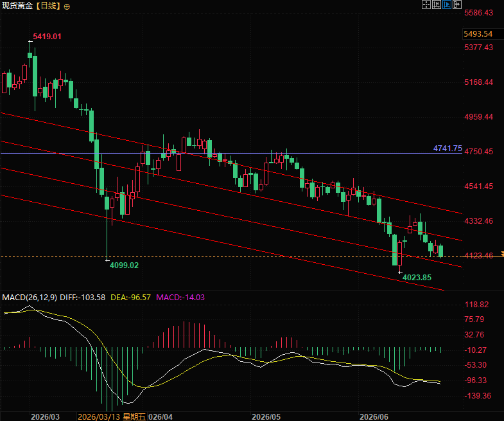Click the 2026/03 time axis label

46,417
